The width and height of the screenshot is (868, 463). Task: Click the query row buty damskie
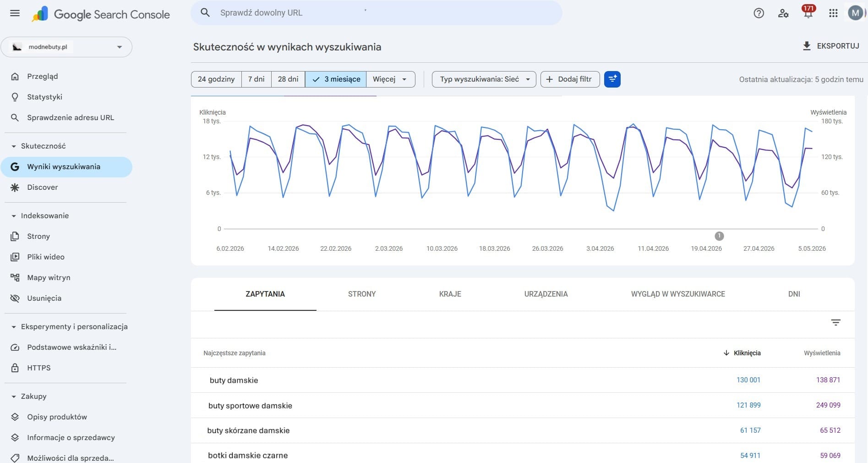point(523,380)
